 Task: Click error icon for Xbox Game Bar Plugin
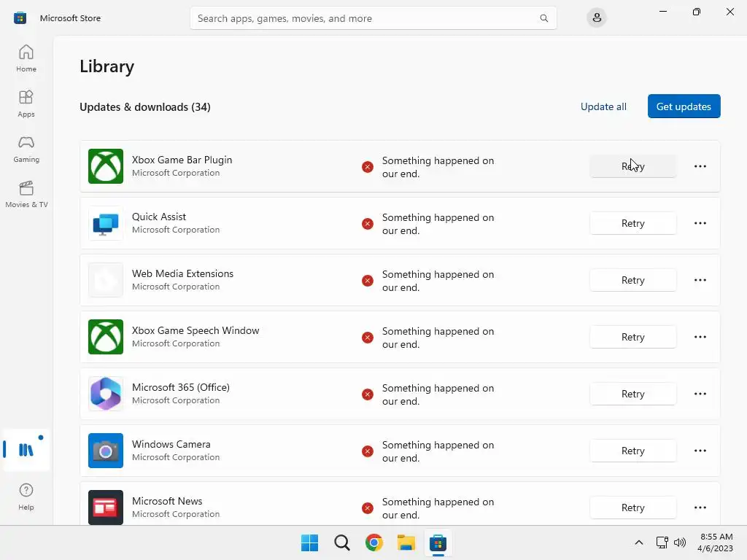click(368, 167)
